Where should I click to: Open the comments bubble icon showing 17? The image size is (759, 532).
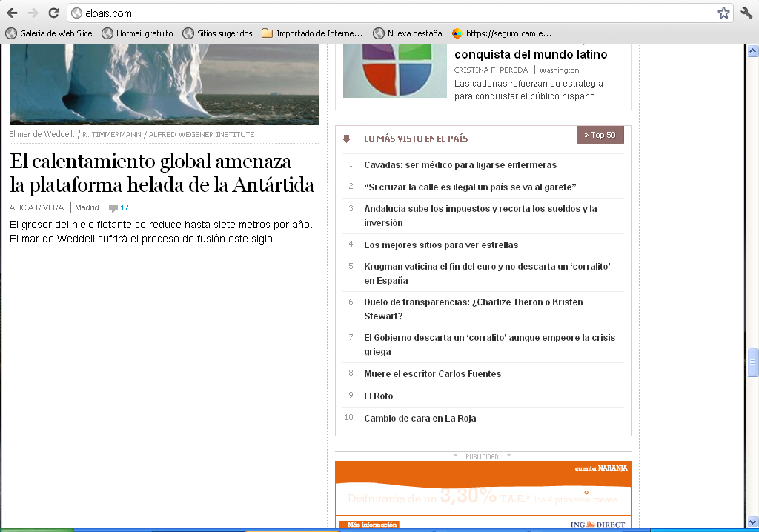[113, 208]
